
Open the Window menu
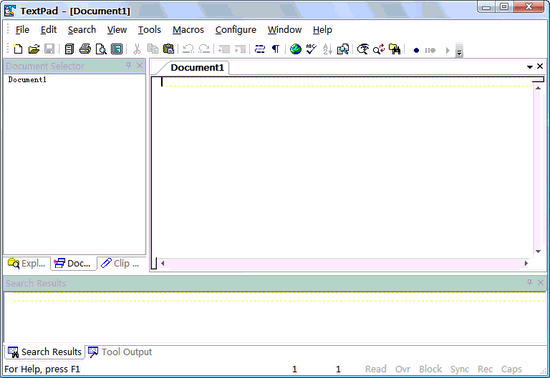(x=284, y=30)
